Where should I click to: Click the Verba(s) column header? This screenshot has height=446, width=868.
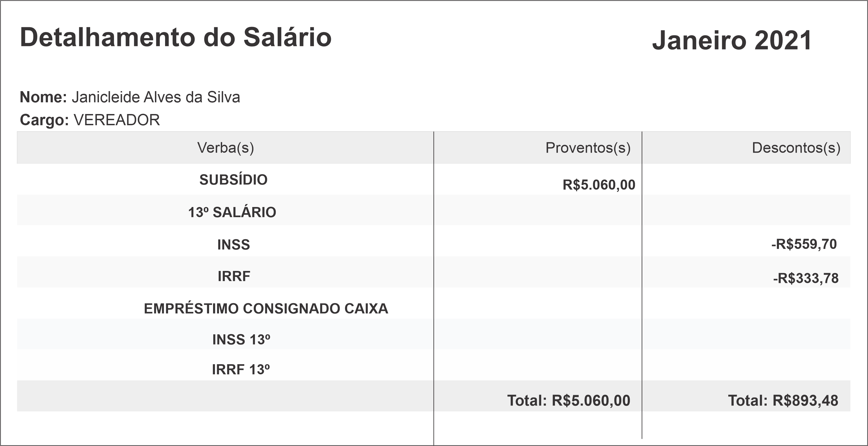(x=225, y=148)
